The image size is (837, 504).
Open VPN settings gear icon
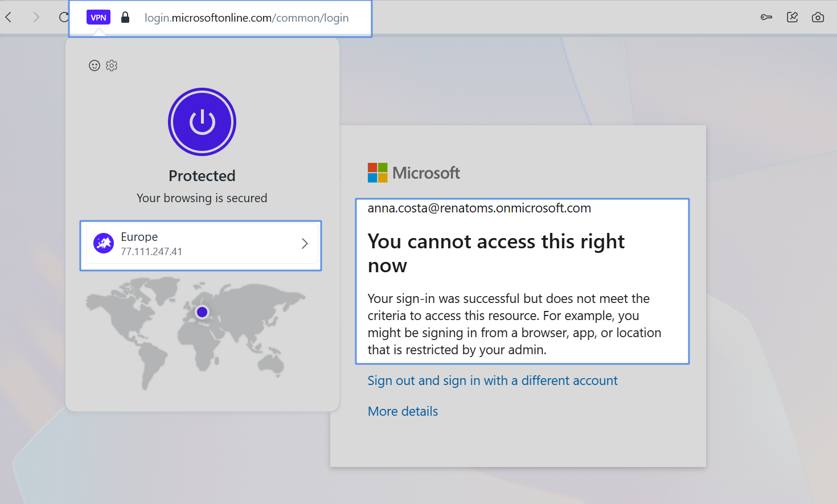pos(112,65)
